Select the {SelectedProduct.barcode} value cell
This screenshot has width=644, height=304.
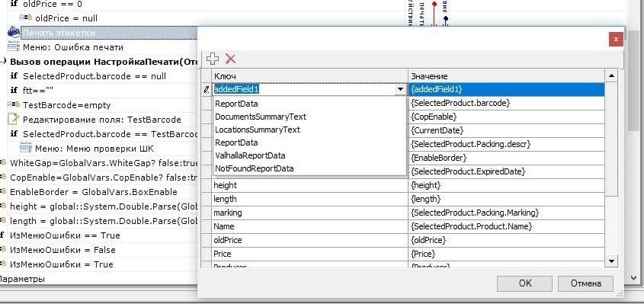pyautogui.click(x=506, y=103)
